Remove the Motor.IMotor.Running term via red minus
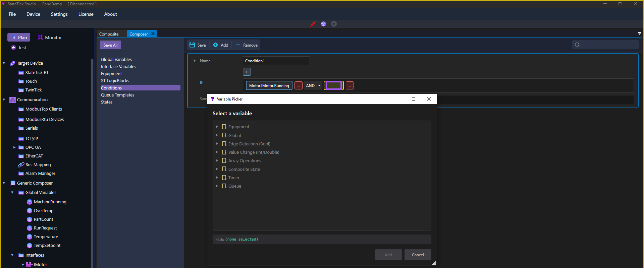The height and width of the screenshot is (268, 644). [298, 86]
